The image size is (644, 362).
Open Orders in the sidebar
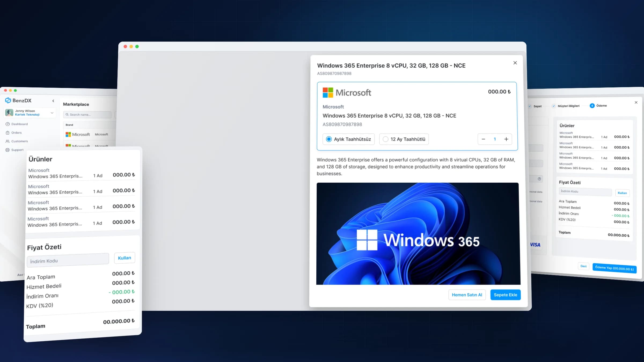coord(16,132)
